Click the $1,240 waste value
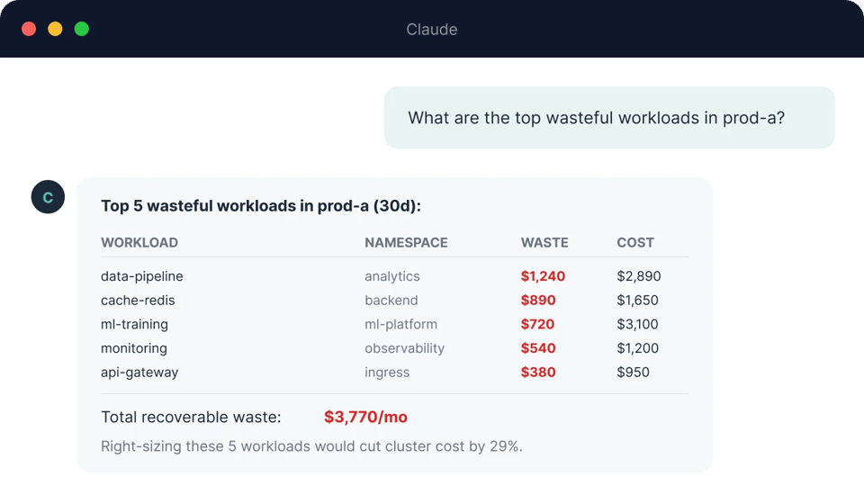The height and width of the screenshot is (504, 864). tap(543, 276)
